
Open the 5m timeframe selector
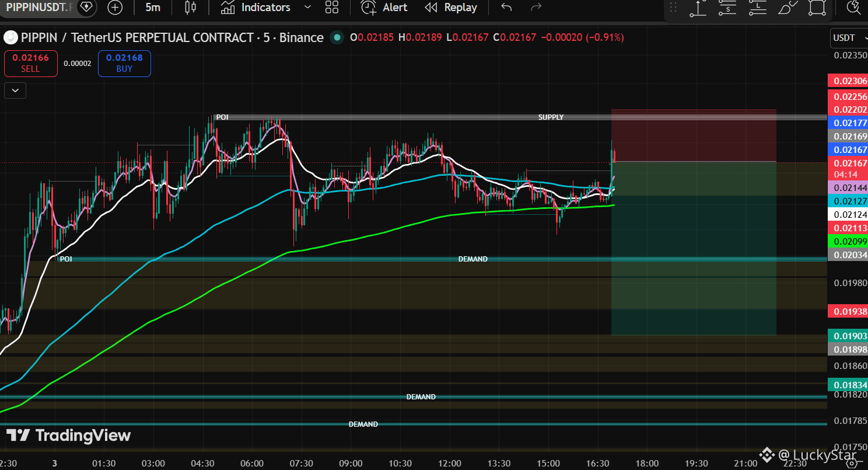153,8
